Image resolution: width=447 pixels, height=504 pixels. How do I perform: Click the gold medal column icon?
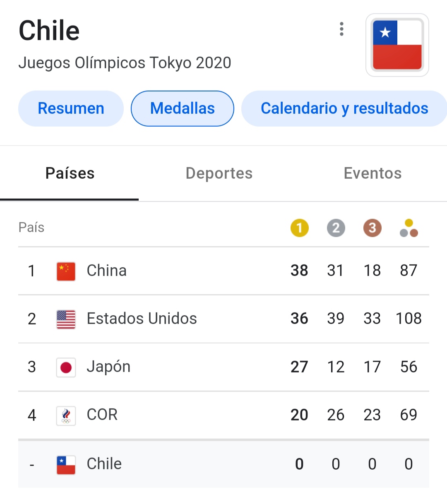click(x=299, y=228)
